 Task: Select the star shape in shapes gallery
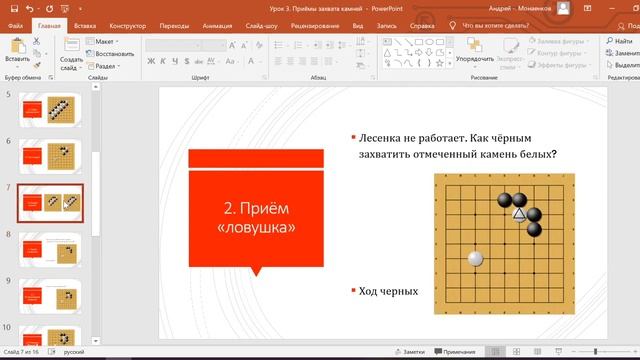pos(439,63)
